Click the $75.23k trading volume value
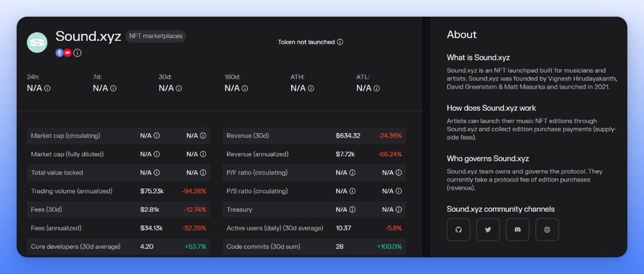644x274 pixels. click(151, 191)
